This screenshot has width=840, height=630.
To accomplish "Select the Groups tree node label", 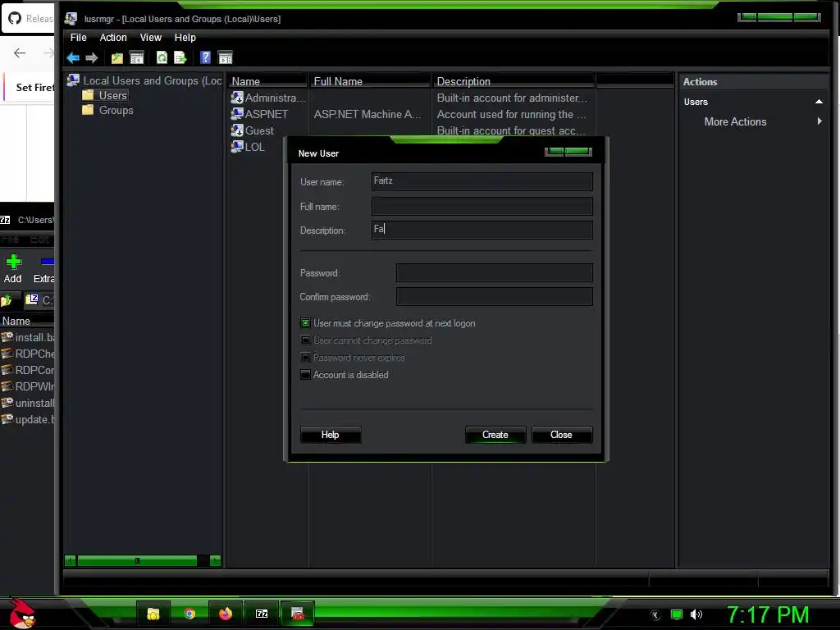I will pos(116,110).
